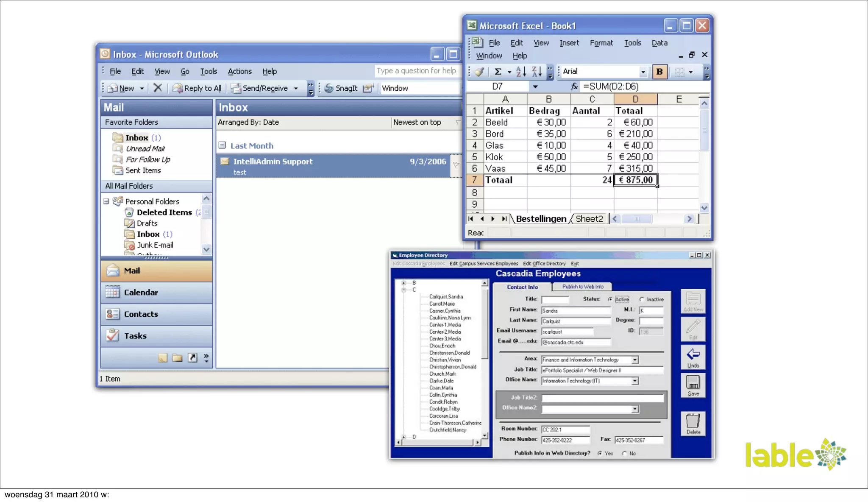Open the Area dropdown in Employee Directory
Viewport: 868px width, 502px height.
(635, 360)
